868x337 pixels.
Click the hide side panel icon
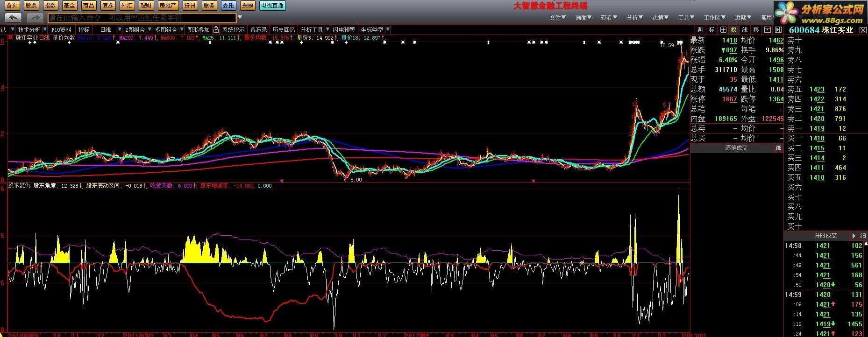pos(778,30)
